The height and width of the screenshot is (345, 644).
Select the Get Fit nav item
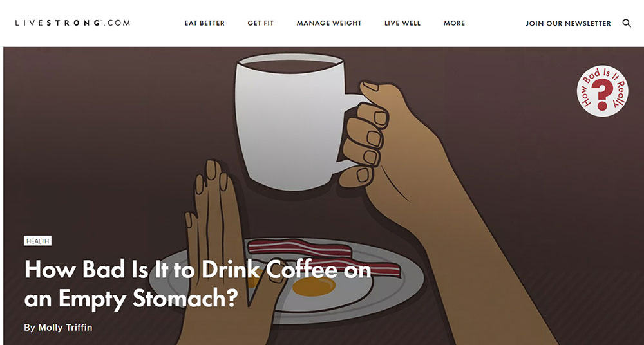pyautogui.click(x=260, y=23)
